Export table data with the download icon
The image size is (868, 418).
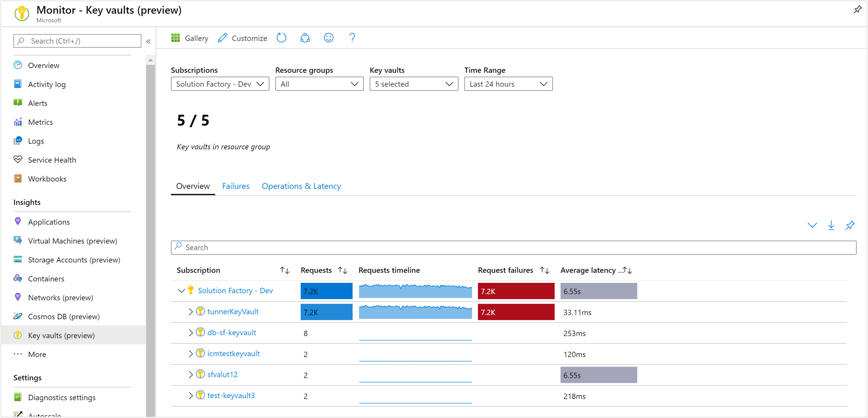coord(831,225)
